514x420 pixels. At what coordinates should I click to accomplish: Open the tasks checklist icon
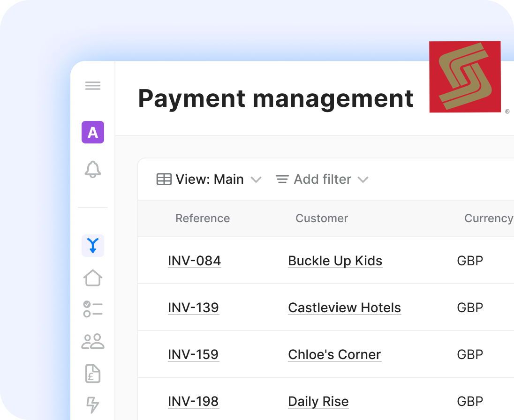pos(93,309)
